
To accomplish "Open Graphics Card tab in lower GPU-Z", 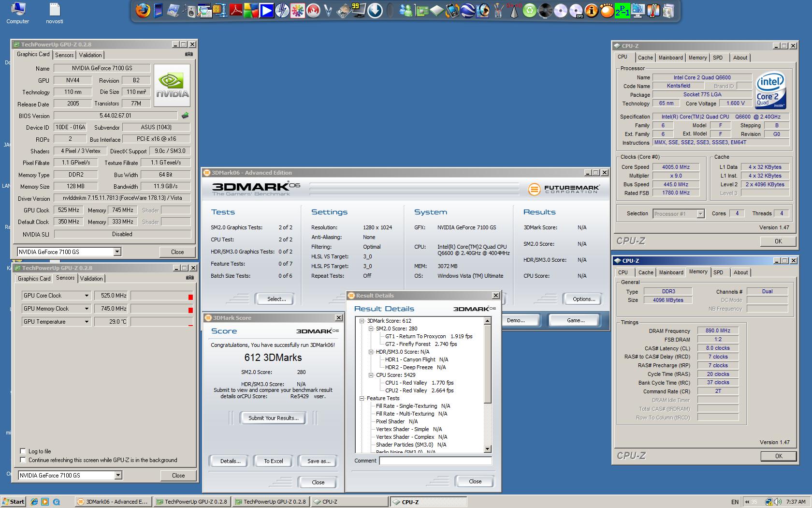I will 34,279.
